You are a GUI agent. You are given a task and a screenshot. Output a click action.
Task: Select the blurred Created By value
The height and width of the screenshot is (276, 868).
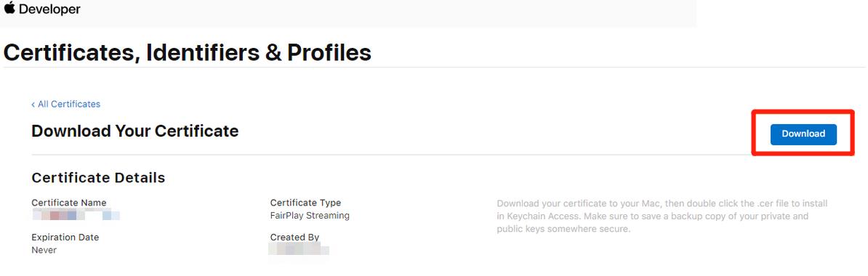click(299, 249)
